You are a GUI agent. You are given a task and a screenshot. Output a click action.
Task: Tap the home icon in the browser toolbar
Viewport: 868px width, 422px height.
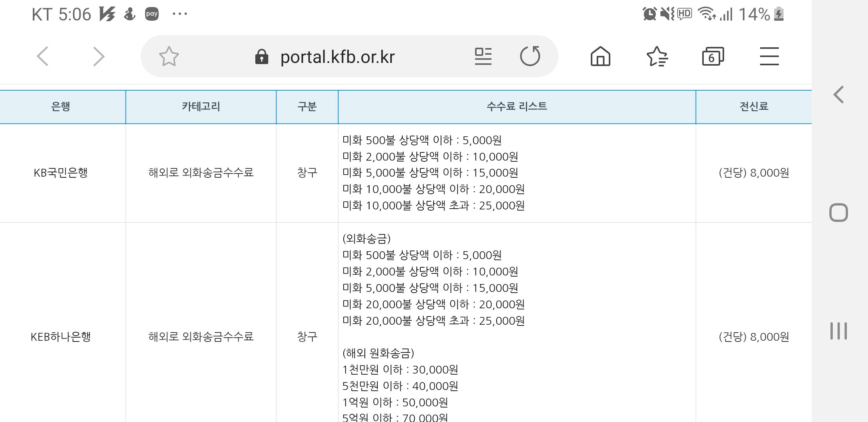pyautogui.click(x=600, y=56)
